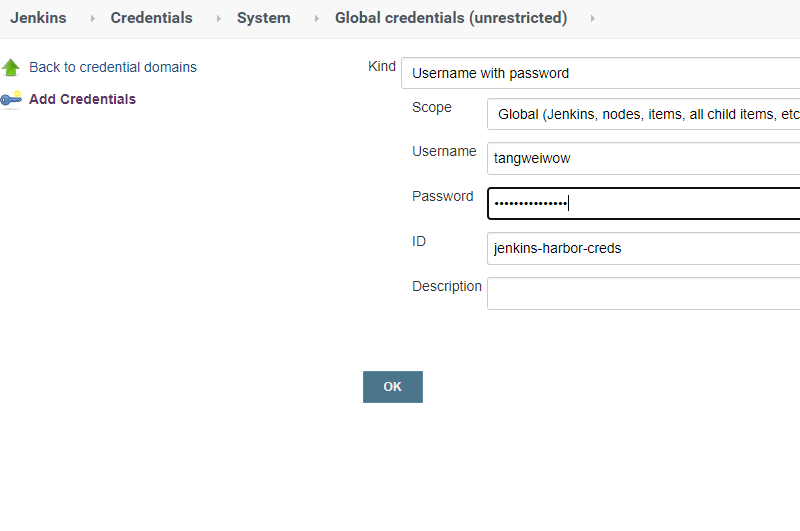Image resolution: width=800 pixels, height=531 pixels.
Task: Select the System breadcrumb
Action: click(263, 18)
